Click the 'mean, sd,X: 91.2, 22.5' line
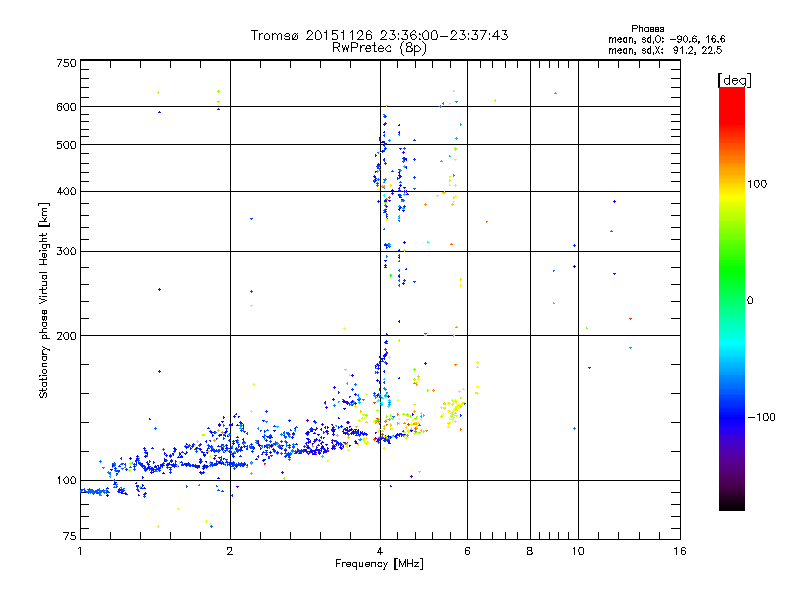The image size is (800, 600). (x=665, y=50)
